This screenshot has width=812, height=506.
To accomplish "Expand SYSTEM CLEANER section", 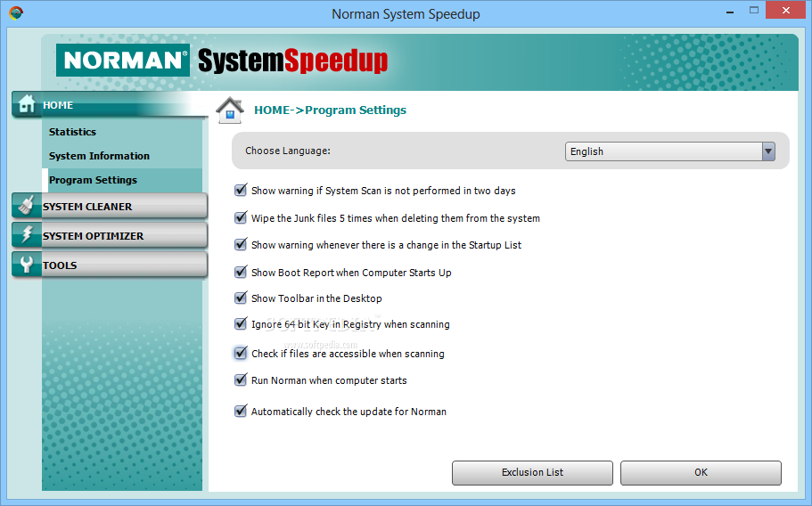I will coord(110,206).
